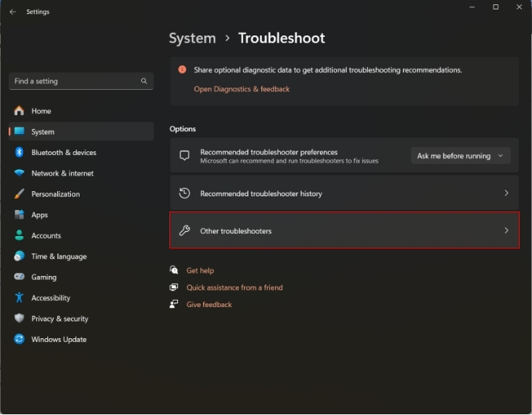Click the orange alert info icon
The width and height of the screenshot is (532, 415).
coord(182,70)
